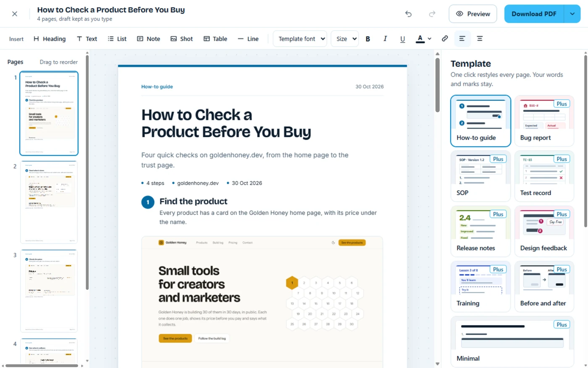Viewport: 588px width, 368px height.
Task: Add a hyperlink with the link icon
Action: [x=445, y=39]
